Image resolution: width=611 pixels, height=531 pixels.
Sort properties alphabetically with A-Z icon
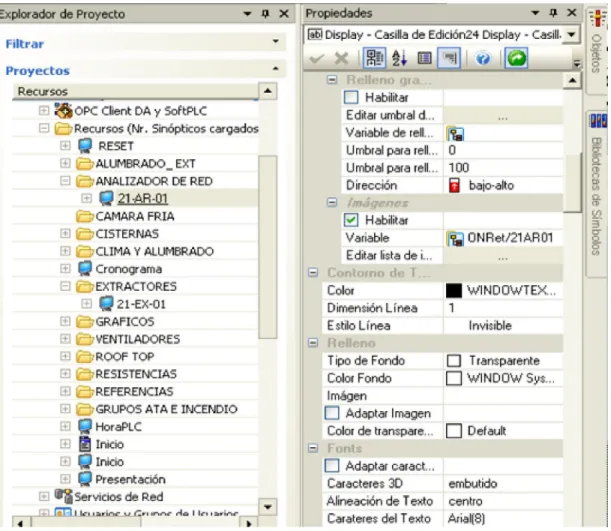[399, 59]
